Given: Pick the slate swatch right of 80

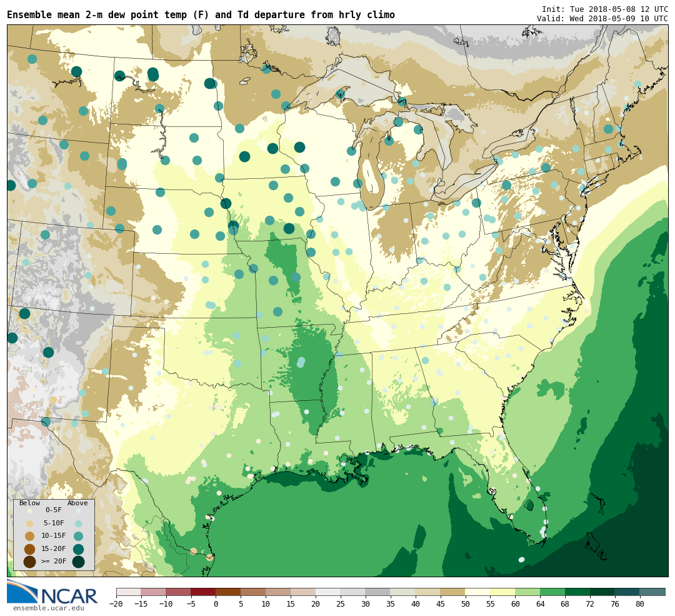Looking at the screenshot, I should [x=652, y=592].
